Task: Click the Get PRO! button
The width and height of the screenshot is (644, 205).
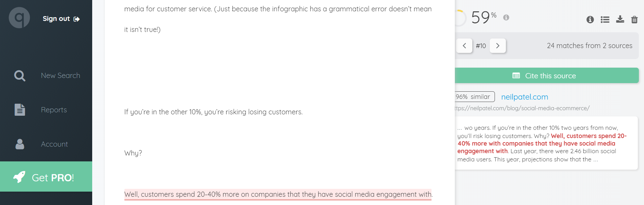Action: [x=46, y=176]
